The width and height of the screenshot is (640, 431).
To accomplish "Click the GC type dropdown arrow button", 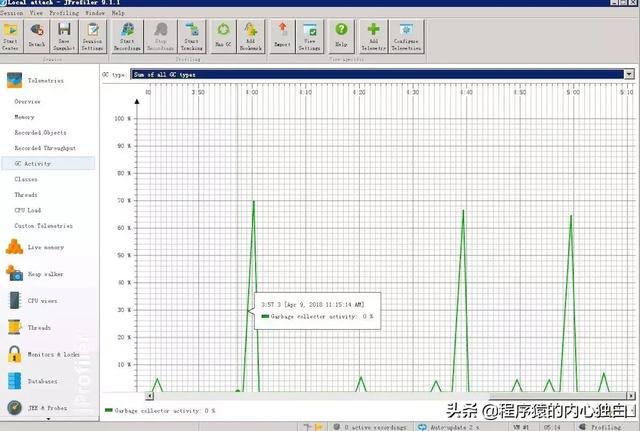I will 629,74.
